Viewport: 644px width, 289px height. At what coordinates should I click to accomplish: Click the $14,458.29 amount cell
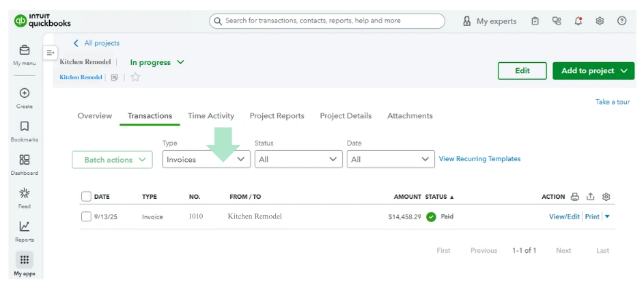[404, 217]
